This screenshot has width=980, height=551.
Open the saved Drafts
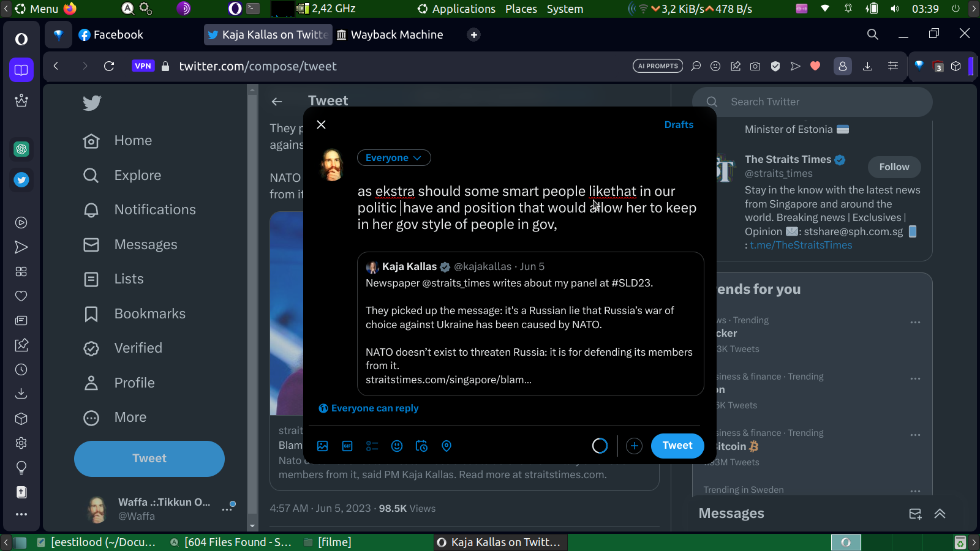pyautogui.click(x=679, y=125)
